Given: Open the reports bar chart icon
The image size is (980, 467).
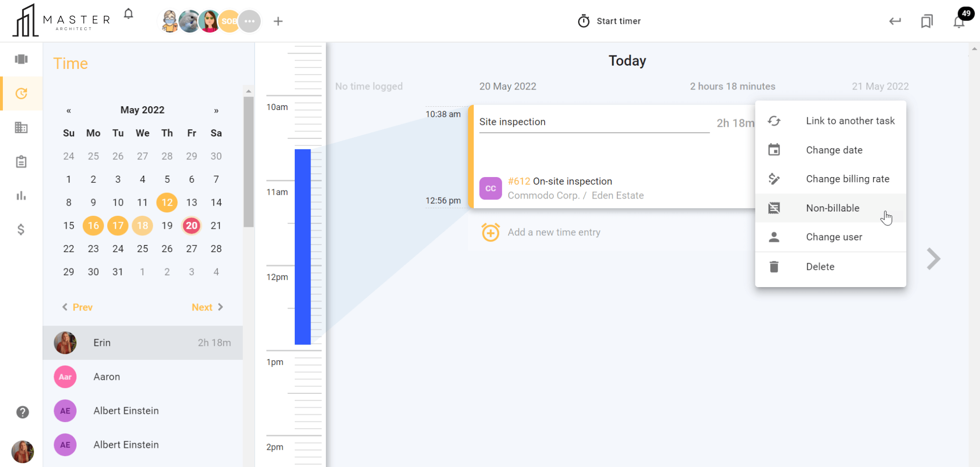Looking at the screenshot, I should [21, 196].
